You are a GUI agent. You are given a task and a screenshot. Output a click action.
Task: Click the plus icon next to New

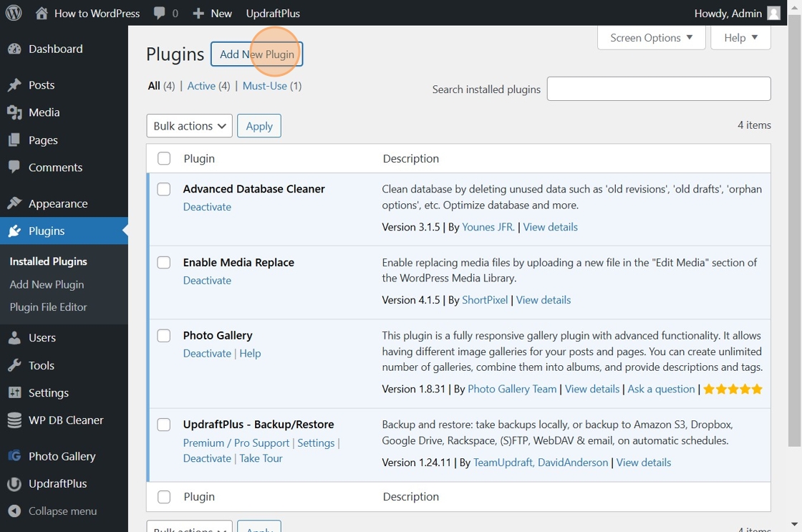click(198, 14)
